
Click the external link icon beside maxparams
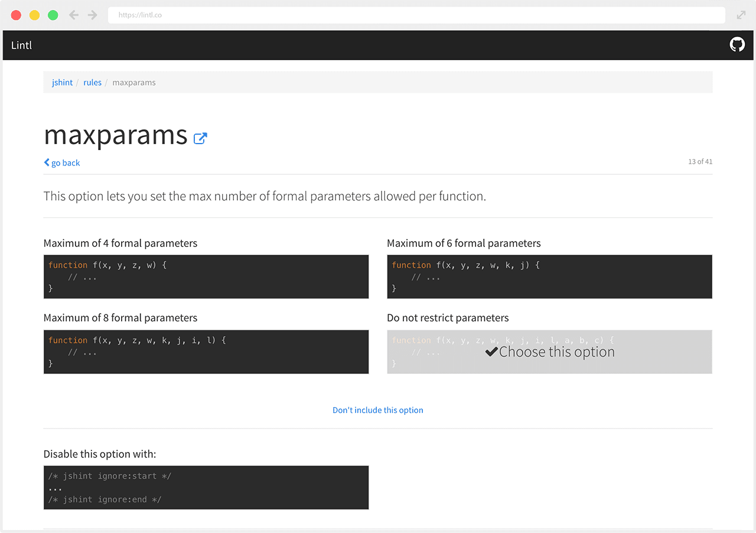click(x=201, y=138)
